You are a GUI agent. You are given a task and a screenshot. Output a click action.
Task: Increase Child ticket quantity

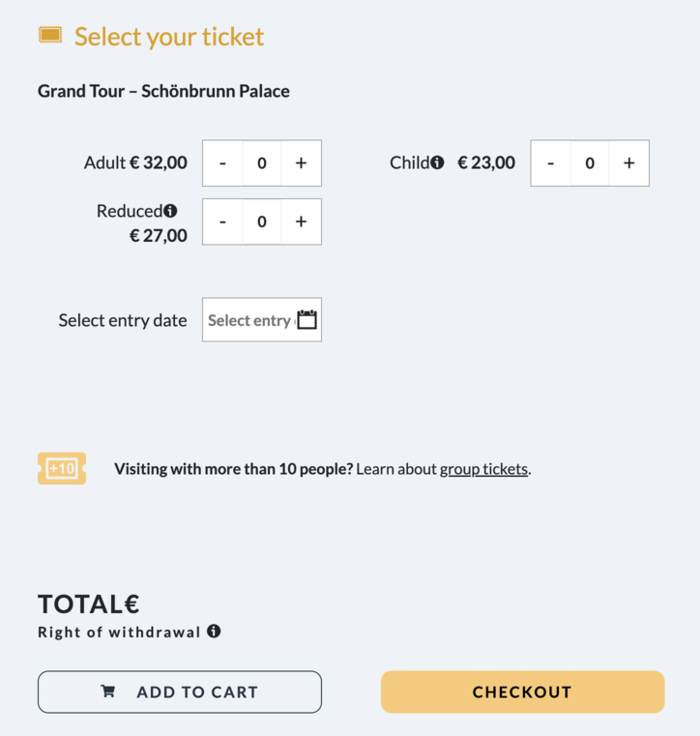tap(628, 163)
